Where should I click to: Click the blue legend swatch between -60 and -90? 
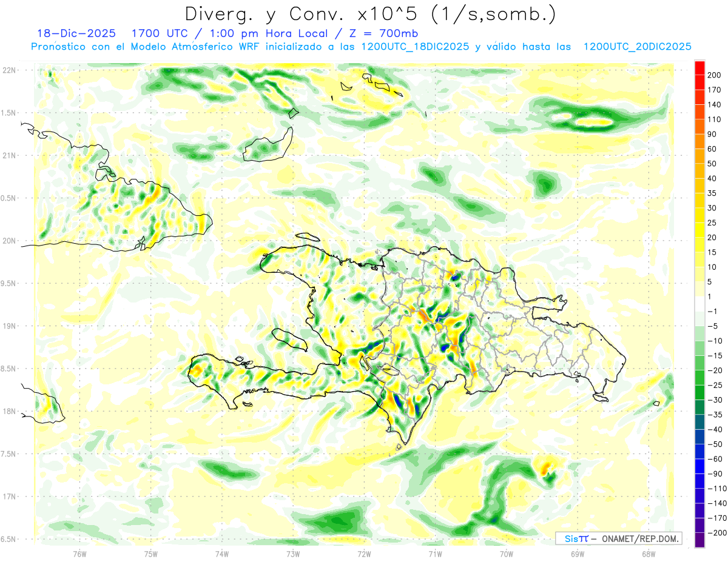pos(699,466)
